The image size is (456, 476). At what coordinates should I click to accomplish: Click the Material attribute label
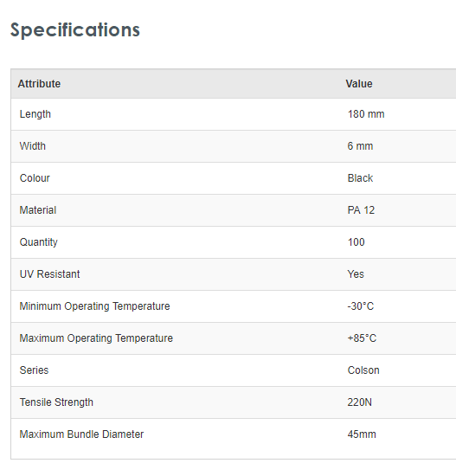pyautogui.click(x=38, y=210)
